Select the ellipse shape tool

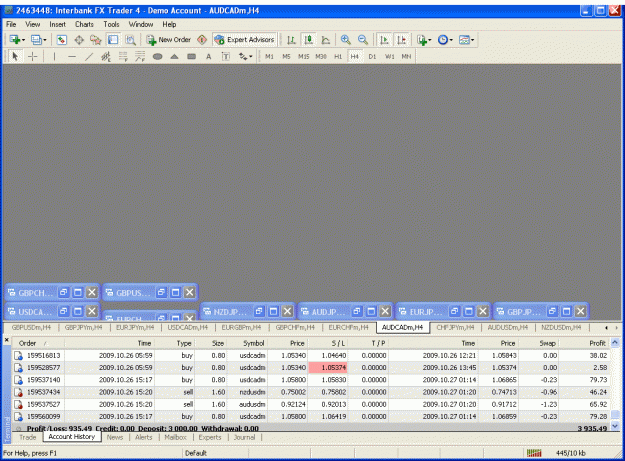point(157,57)
